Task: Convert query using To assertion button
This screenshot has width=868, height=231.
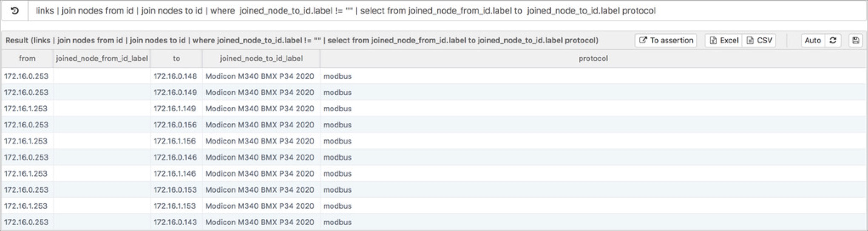Action: [x=666, y=40]
